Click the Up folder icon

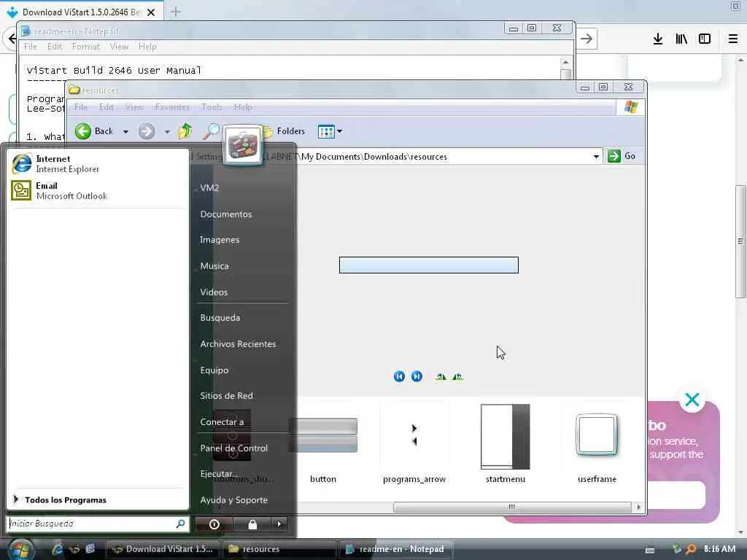[x=185, y=131]
